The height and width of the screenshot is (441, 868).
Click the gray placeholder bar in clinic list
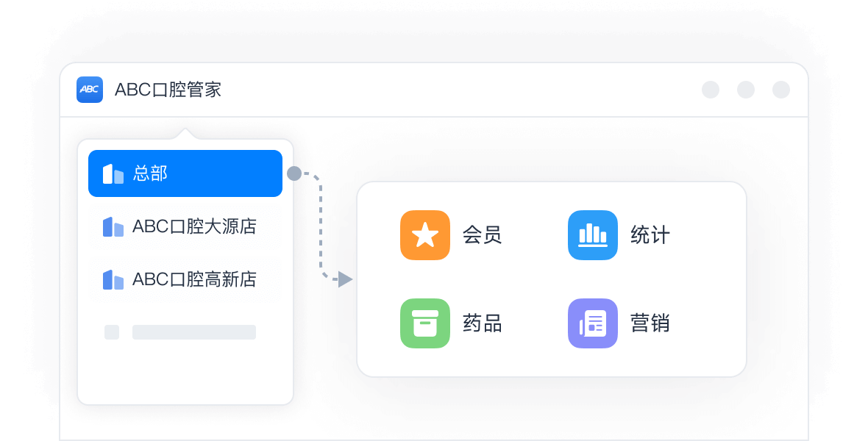(x=194, y=332)
